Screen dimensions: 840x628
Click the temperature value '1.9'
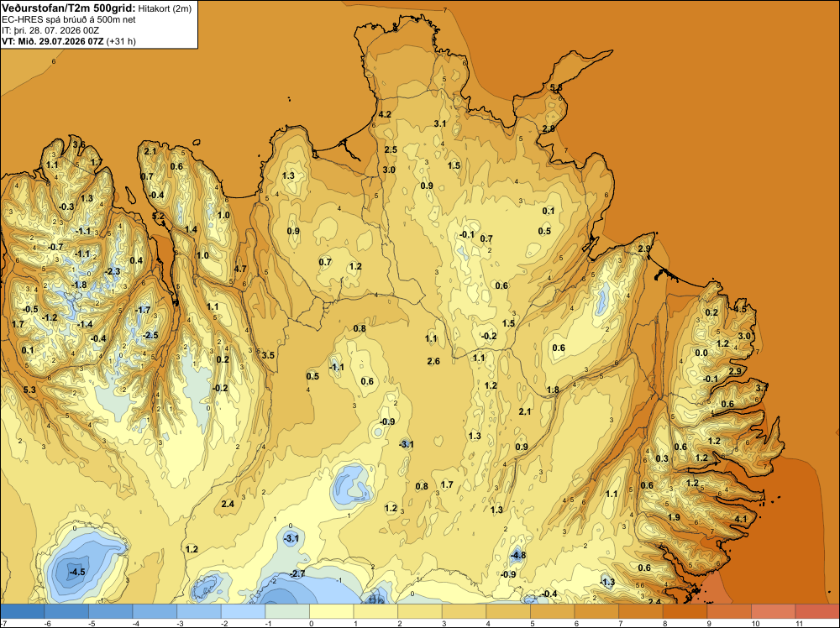674,517
